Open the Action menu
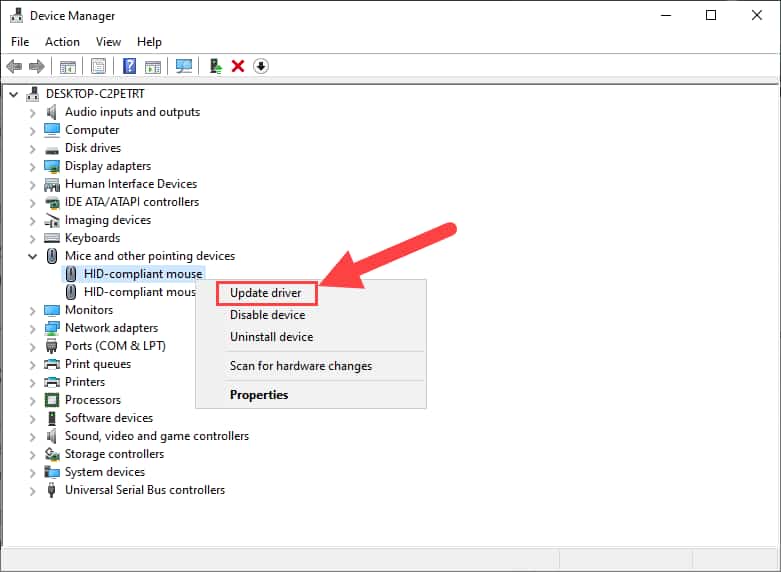 coord(62,42)
